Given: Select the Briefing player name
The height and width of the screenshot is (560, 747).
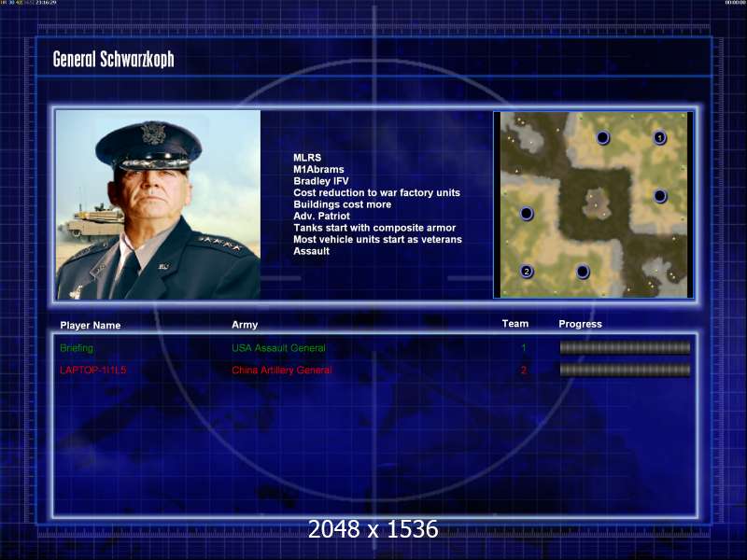Looking at the screenshot, I should [x=77, y=348].
